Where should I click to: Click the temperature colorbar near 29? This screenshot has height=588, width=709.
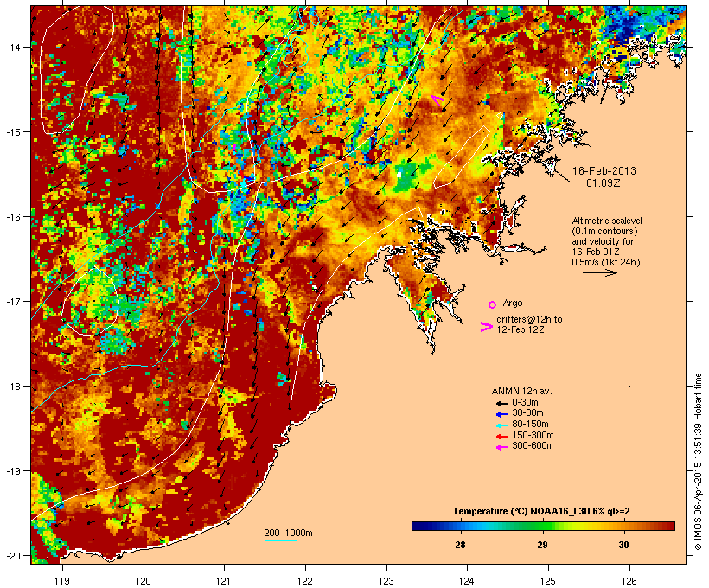(542, 526)
